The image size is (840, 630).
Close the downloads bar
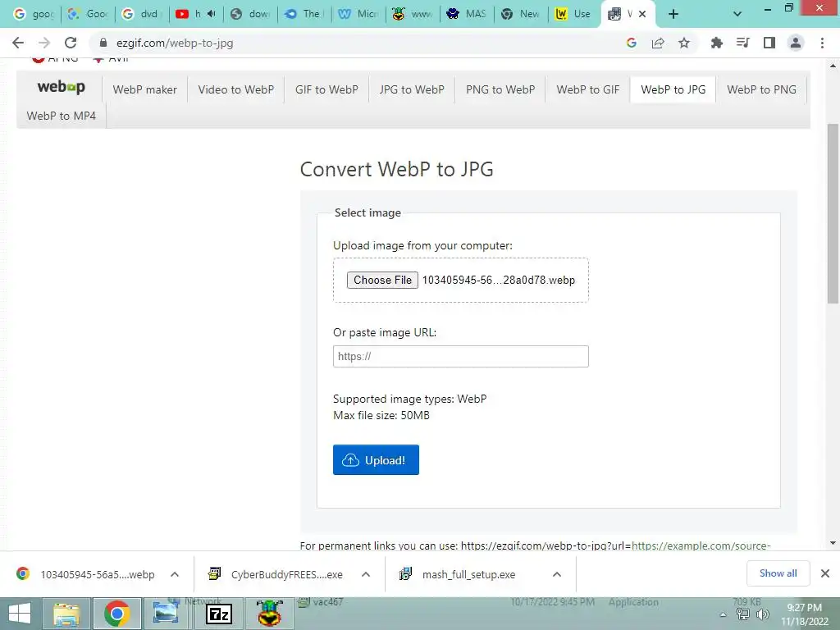click(x=825, y=573)
